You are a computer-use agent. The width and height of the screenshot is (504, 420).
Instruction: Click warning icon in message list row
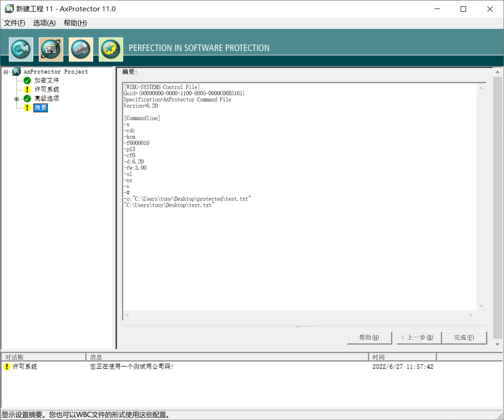6,367
